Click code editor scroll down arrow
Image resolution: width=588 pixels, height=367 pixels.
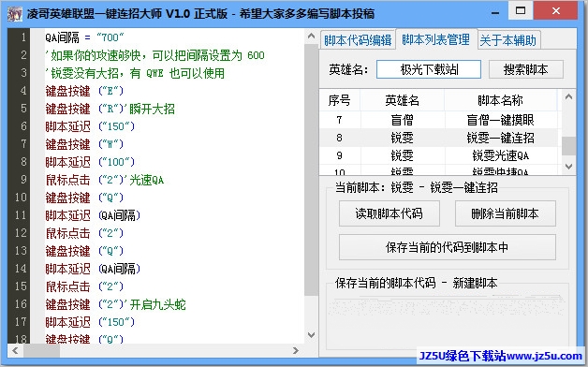[x=311, y=335]
